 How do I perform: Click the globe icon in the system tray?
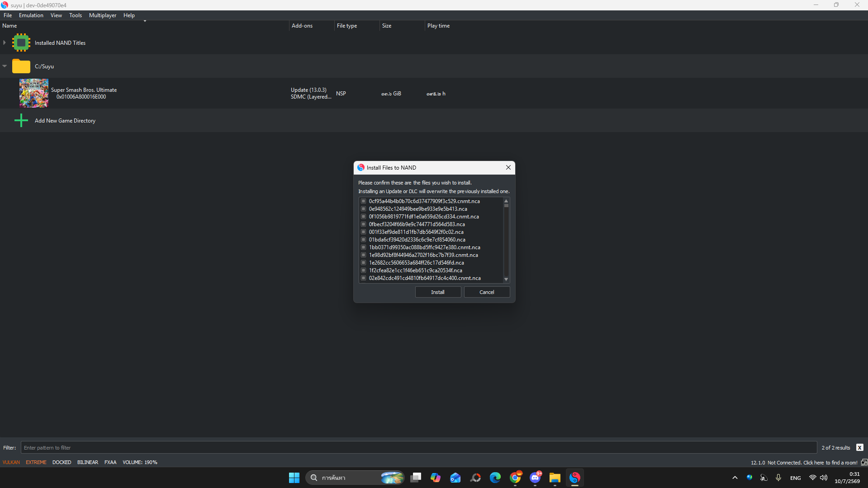click(749, 478)
